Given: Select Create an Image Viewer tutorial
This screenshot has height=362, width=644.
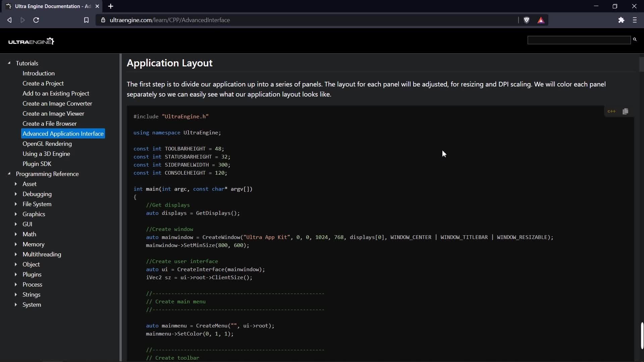Looking at the screenshot, I should click(x=53, y=114).
